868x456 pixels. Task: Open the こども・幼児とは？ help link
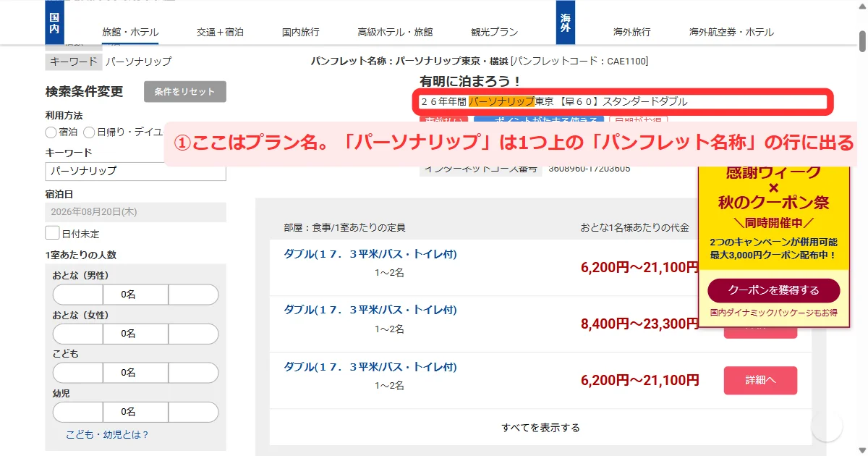pos(107,435)
